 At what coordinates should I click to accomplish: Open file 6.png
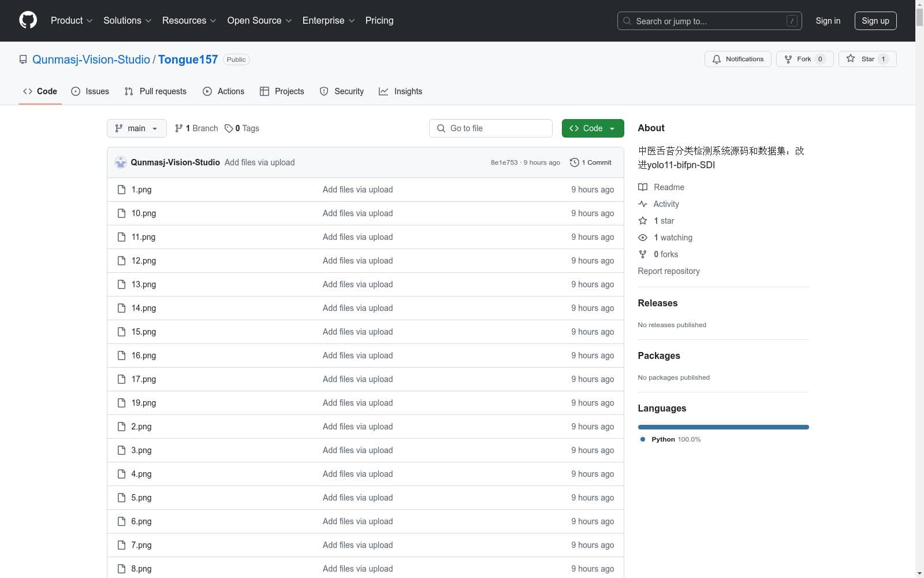[141, 521]
